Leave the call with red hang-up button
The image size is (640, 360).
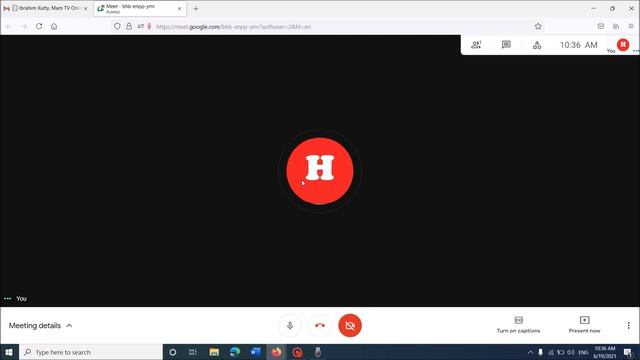click(320, 325)
